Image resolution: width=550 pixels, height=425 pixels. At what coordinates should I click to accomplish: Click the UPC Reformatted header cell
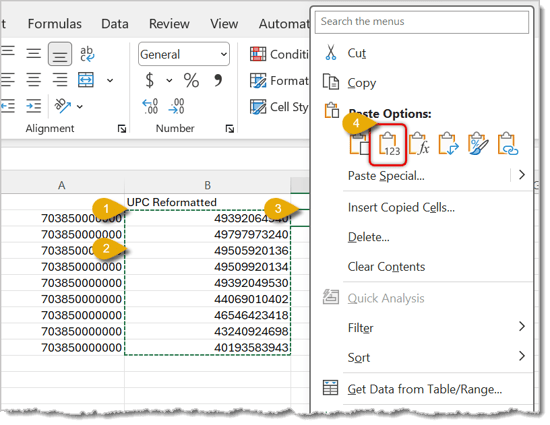pos(208,202)
